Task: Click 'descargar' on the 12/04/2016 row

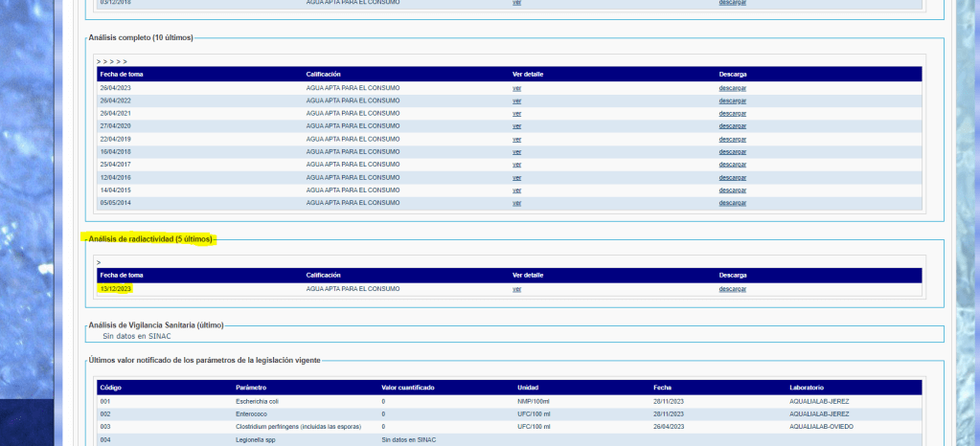Action: (732, 177)
